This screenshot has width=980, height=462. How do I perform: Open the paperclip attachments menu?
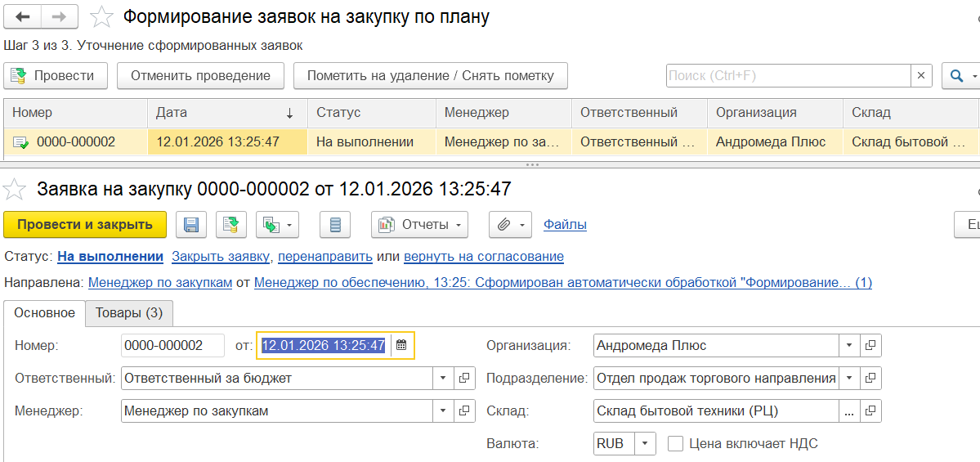[510, 224]
